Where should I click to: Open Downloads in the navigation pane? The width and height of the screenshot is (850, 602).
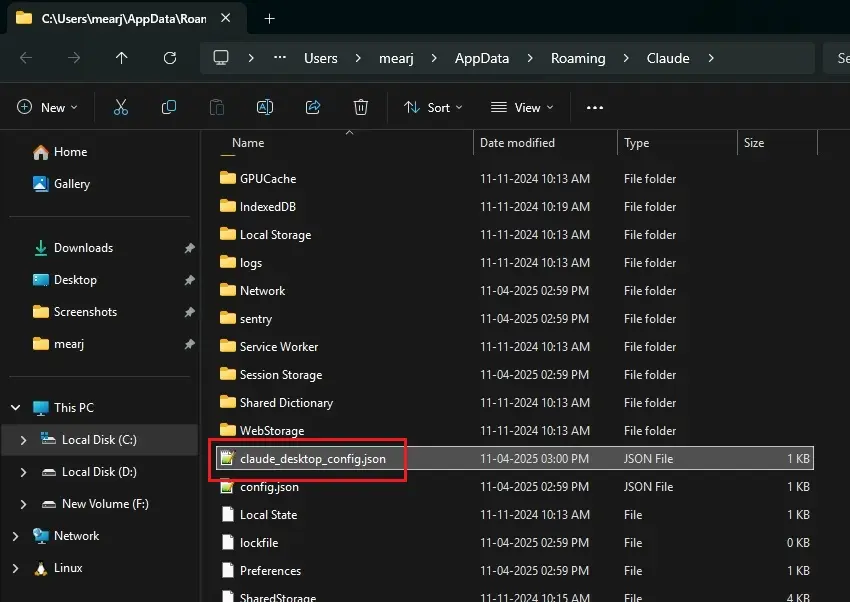click(x=83, y=248)
